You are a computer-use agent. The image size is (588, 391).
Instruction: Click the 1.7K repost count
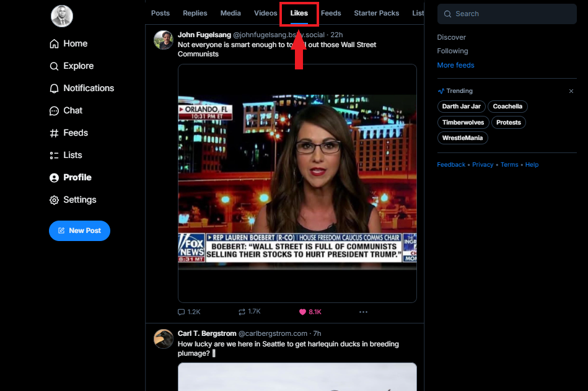coord(254,312)
